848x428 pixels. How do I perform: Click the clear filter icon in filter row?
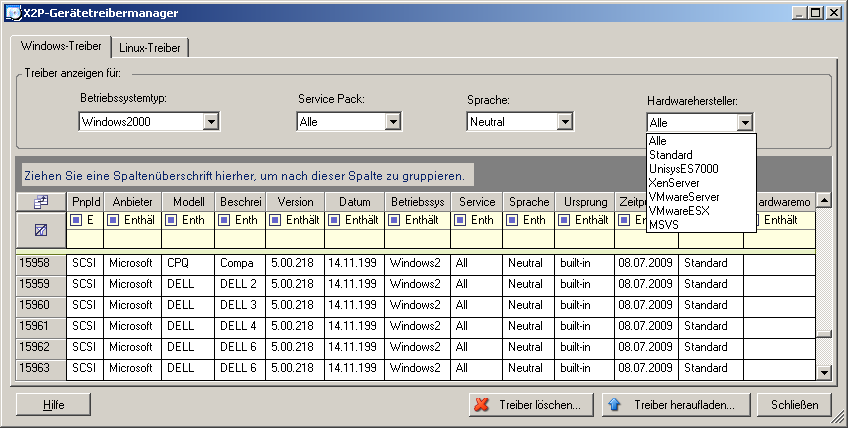(x=41, y=230)
